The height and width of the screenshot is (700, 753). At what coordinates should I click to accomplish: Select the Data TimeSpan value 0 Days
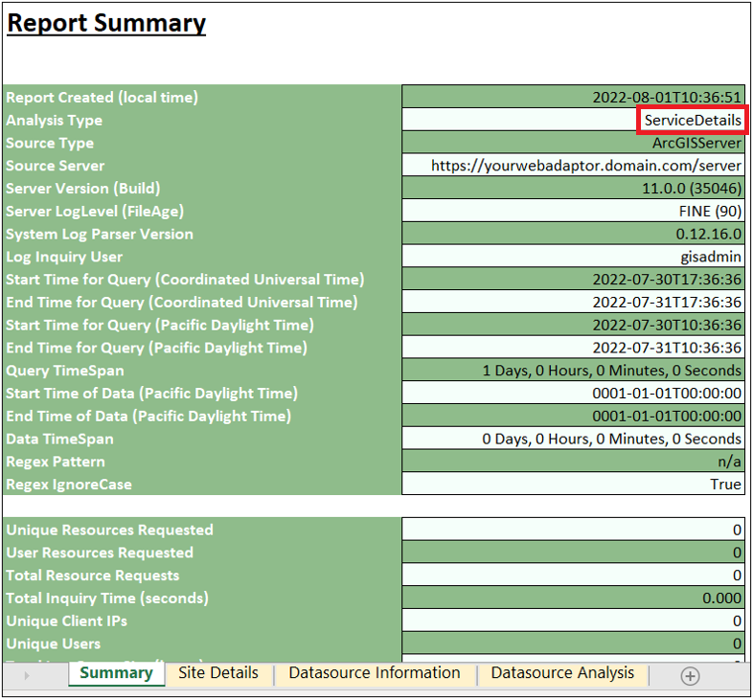[x=573, y=439]
